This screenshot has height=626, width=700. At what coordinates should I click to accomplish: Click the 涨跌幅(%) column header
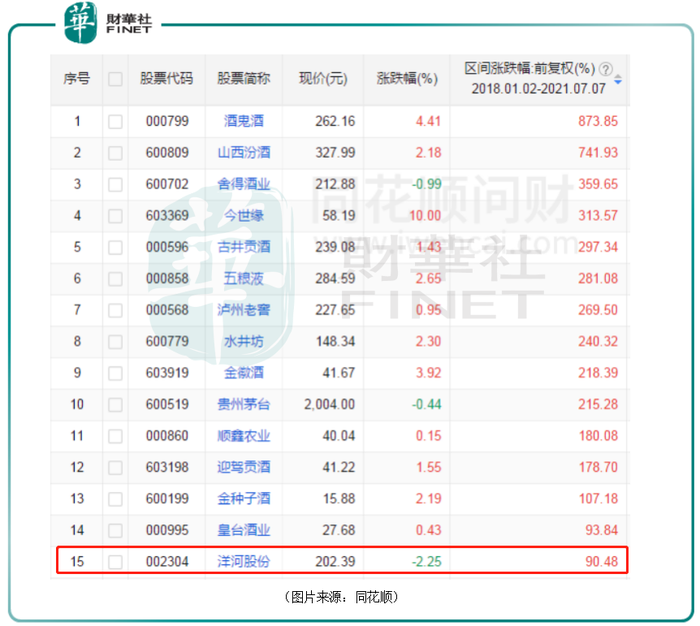(x=407, y=79)
